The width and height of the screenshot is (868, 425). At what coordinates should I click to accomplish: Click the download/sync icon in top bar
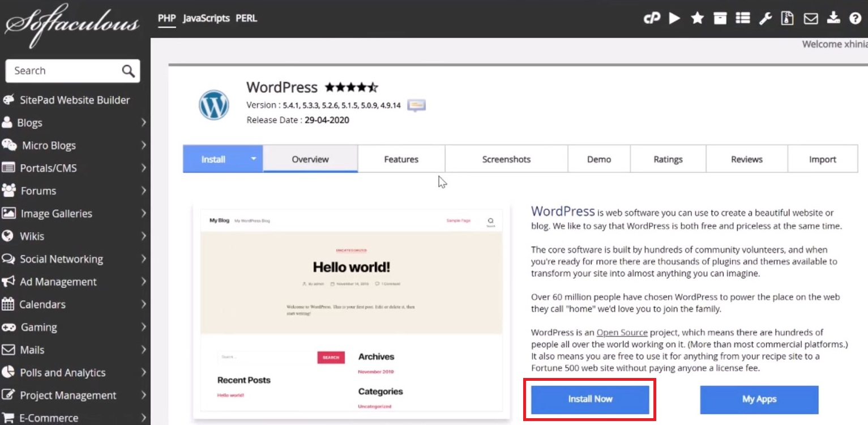(x=833, y=18)
